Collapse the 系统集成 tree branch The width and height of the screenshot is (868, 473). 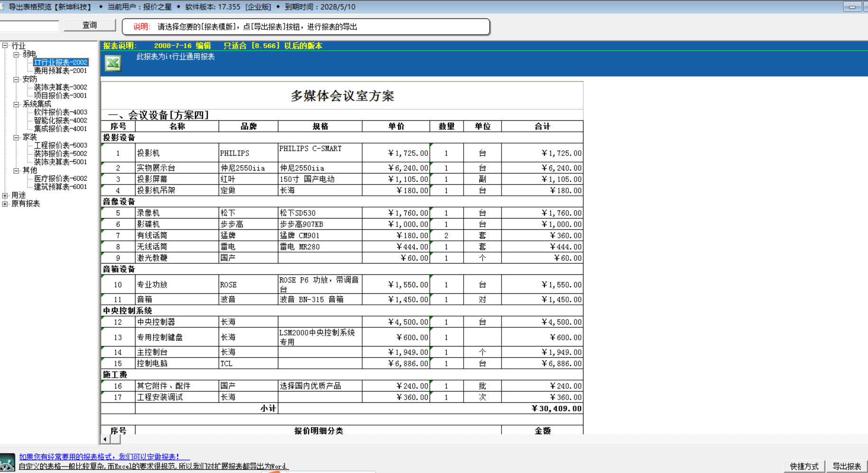click(16, 104)
